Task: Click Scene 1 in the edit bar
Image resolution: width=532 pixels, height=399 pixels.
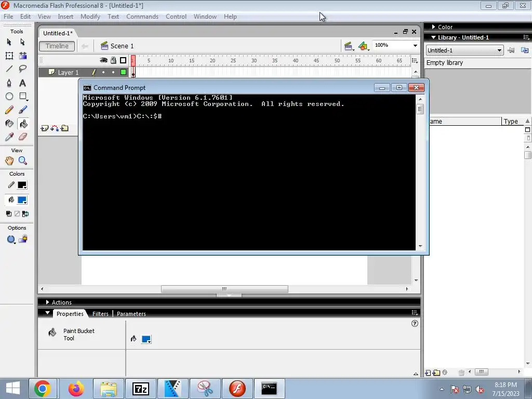Action: pyautogui.click(x=117, y=46)
